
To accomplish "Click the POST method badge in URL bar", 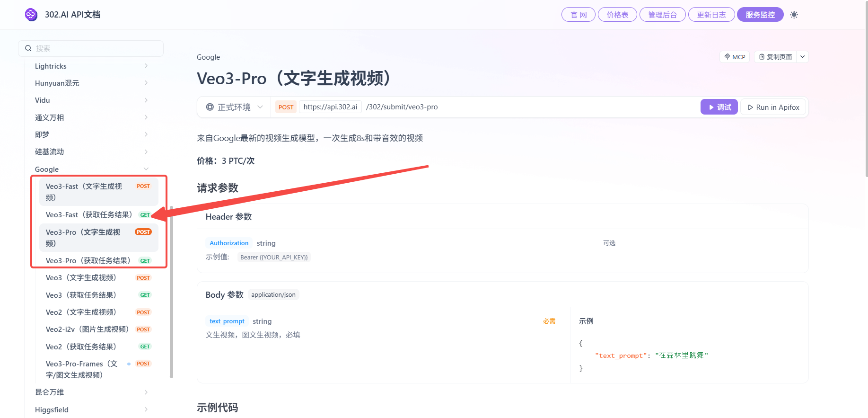I will [286, 107].
